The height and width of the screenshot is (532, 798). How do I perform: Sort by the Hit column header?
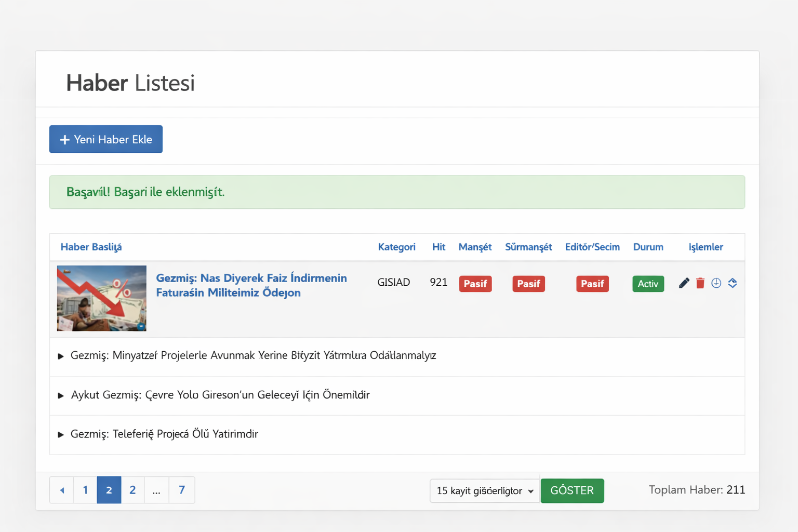click(438, 247)
